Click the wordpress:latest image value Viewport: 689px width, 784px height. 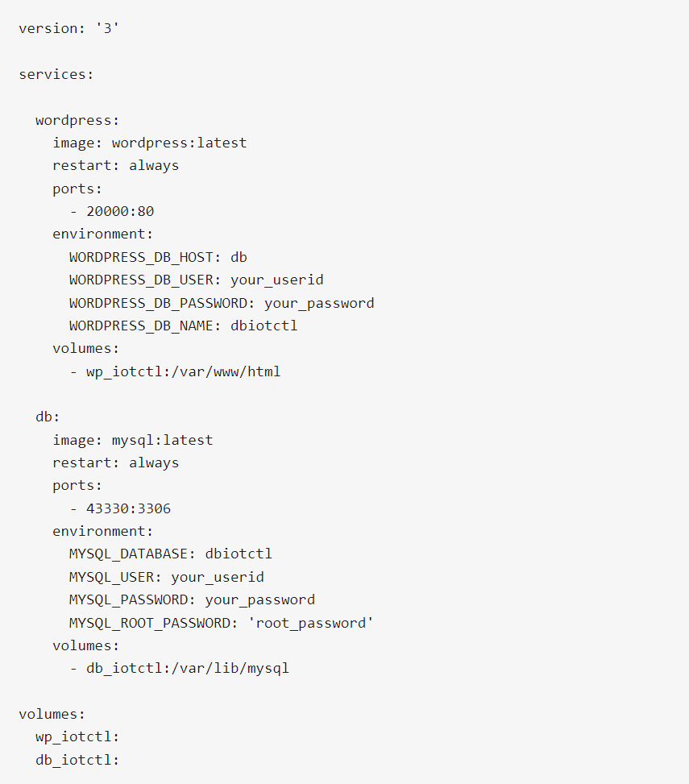click(179, 143)
